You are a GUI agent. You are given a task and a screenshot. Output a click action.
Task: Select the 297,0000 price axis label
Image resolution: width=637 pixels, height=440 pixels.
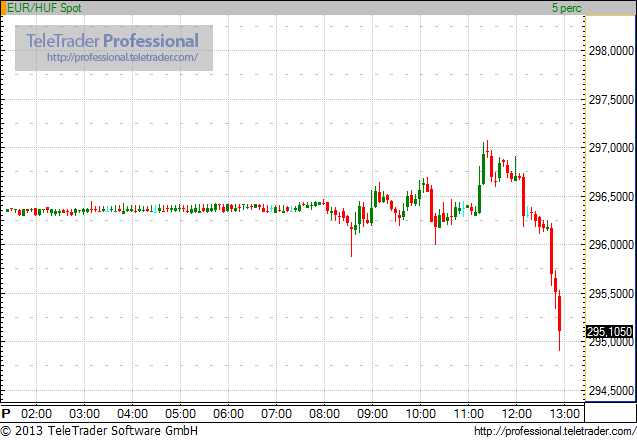611,148
